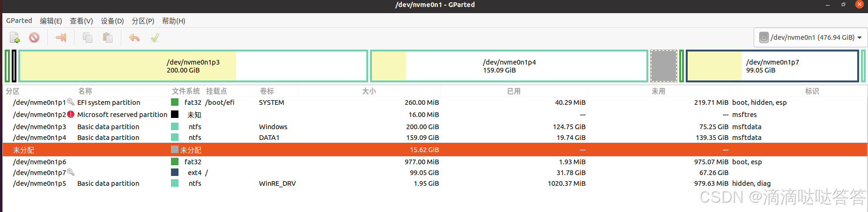Click the New partition toolbar icon
The height and width of the screenshot is (212, 868).
tap(15, 37)
